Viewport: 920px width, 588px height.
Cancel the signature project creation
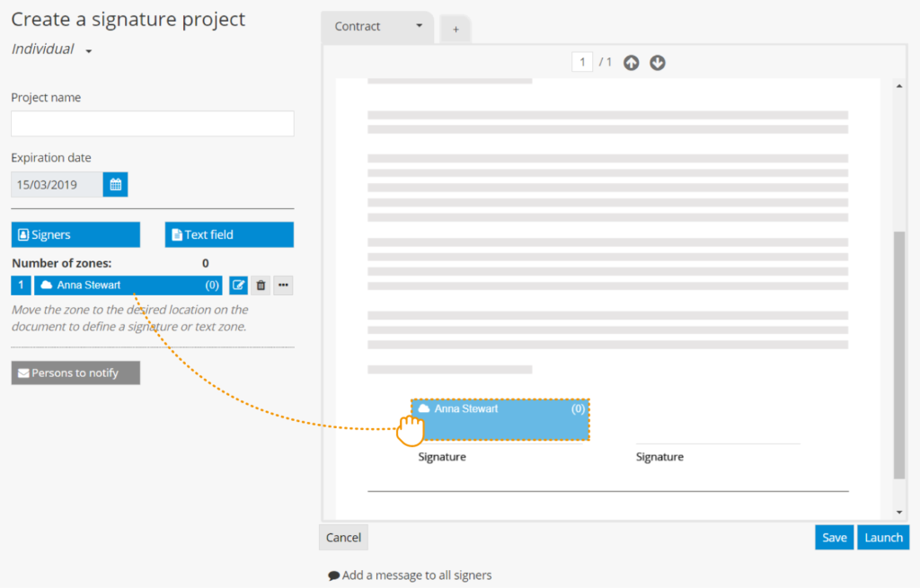coord(343,537)
